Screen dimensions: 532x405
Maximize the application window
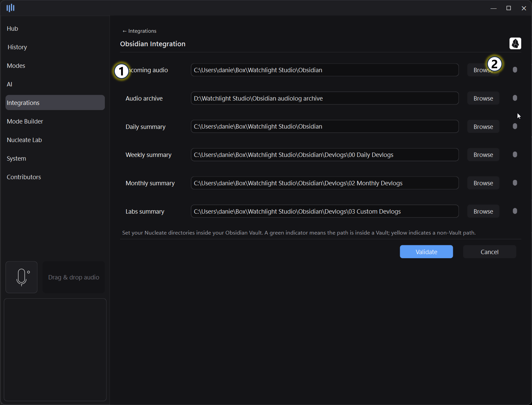pos(508,8)
